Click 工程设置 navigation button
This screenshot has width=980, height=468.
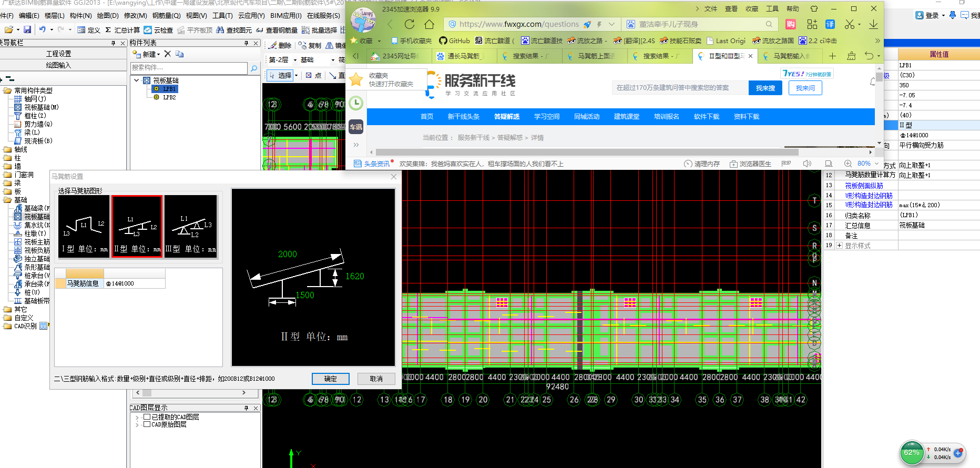[x=58, y=54]
